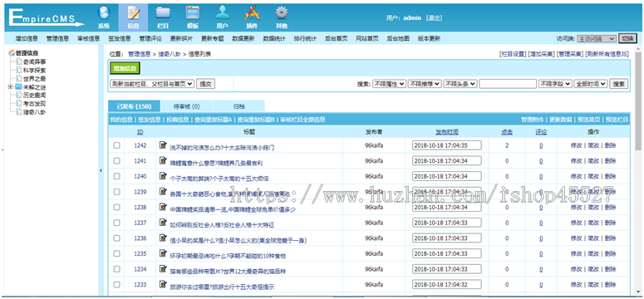
Task: Click the edit icon in row 1234
Action: coord(163,269)
